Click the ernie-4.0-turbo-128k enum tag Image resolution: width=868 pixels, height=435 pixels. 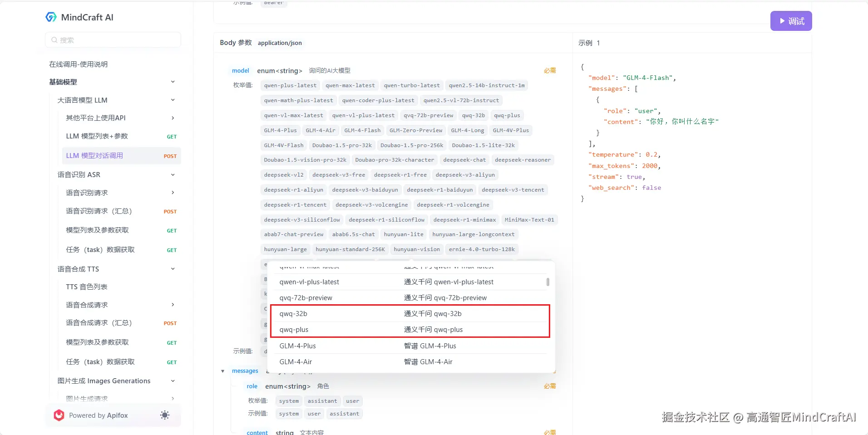coord(482,249)
